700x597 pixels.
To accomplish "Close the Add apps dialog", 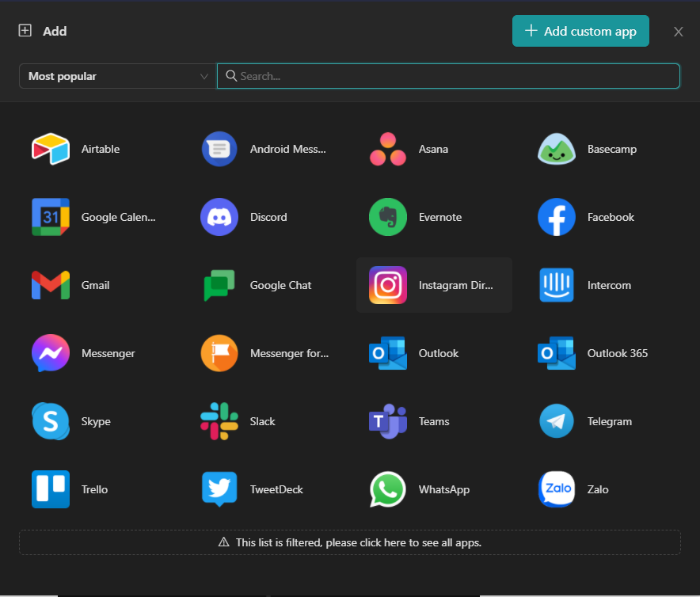I will click(678, 32).
